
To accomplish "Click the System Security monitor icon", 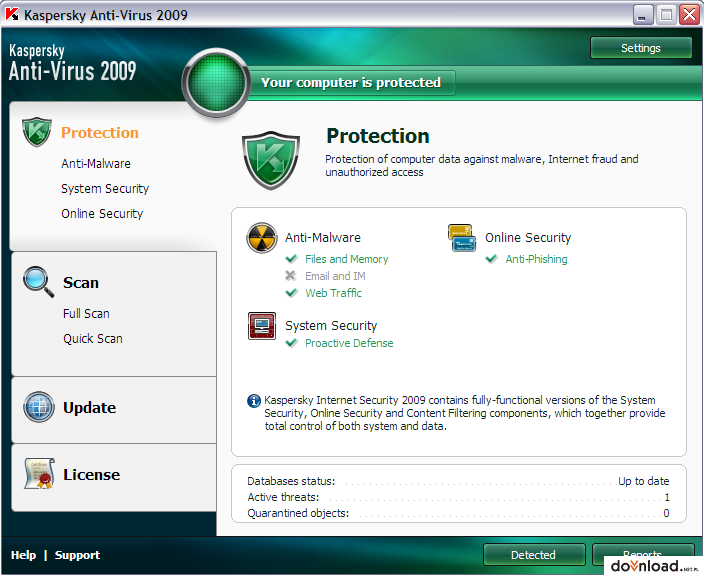I will pyautogui.click(x=262, y=326).
